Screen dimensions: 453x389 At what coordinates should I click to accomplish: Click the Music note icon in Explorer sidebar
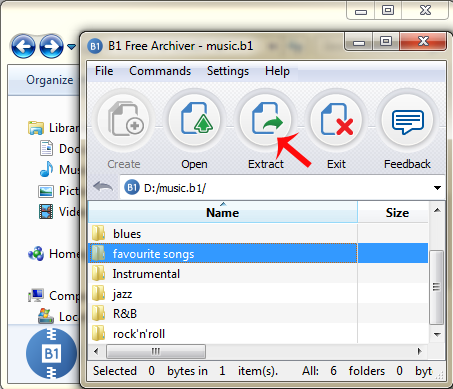[46, 169]
